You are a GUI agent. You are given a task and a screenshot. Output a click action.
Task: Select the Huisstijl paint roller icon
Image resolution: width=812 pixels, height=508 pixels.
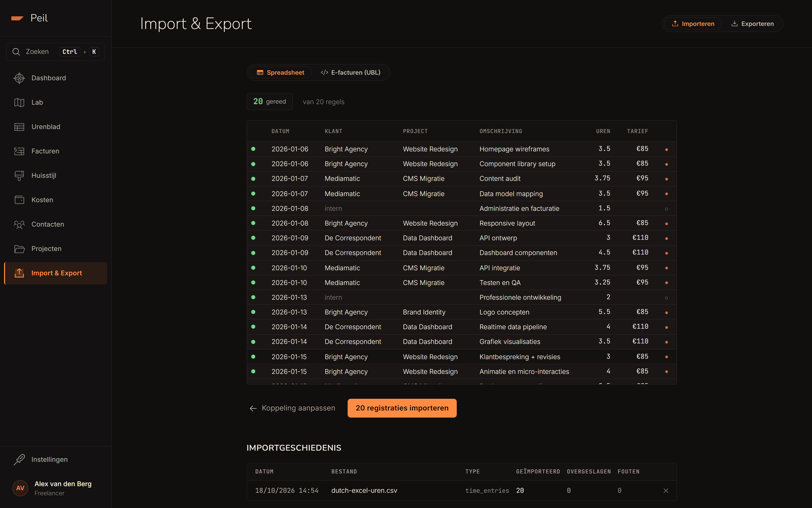click(19, 176)
